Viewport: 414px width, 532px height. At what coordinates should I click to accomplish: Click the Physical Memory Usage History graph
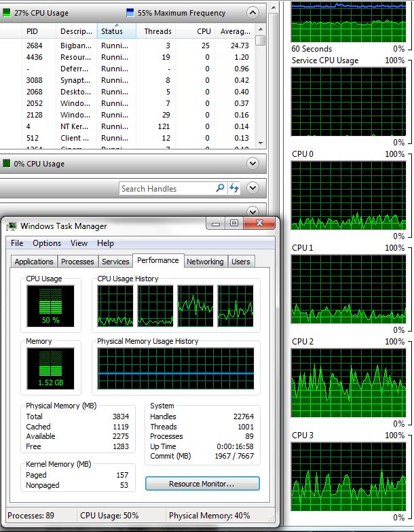click(x=176, y=368)
